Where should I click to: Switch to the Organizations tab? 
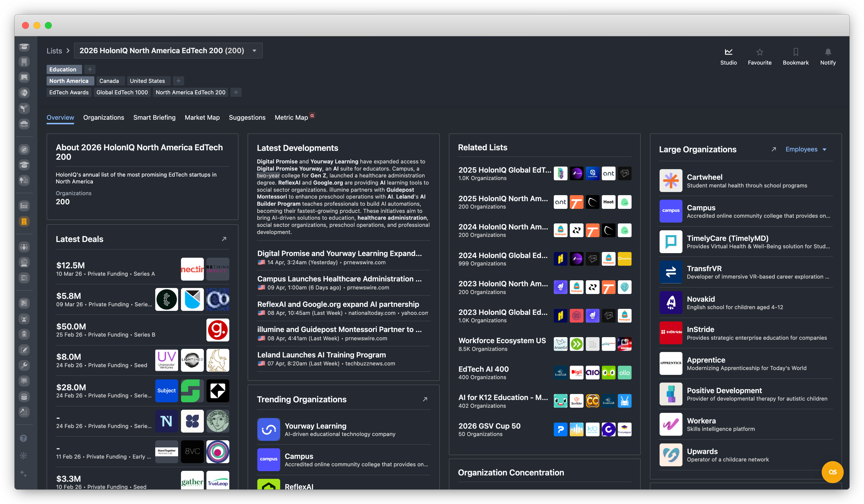coord(103,117)
